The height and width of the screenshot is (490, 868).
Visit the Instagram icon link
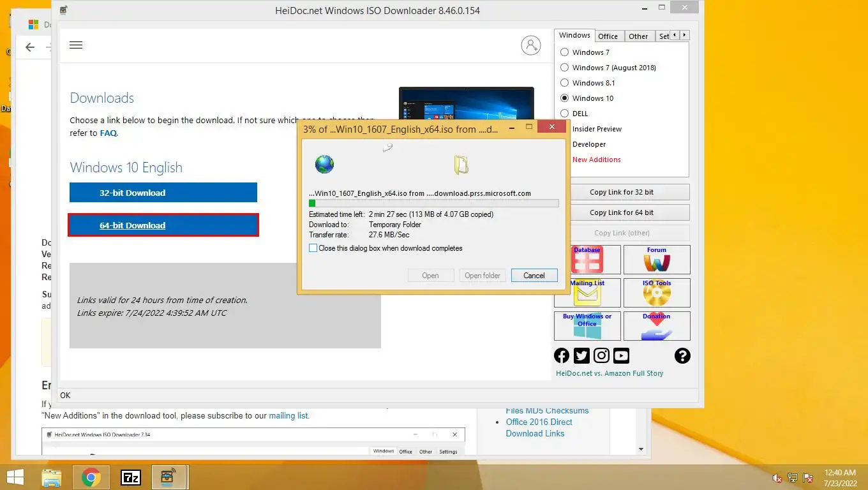click(x=601, y=356)
